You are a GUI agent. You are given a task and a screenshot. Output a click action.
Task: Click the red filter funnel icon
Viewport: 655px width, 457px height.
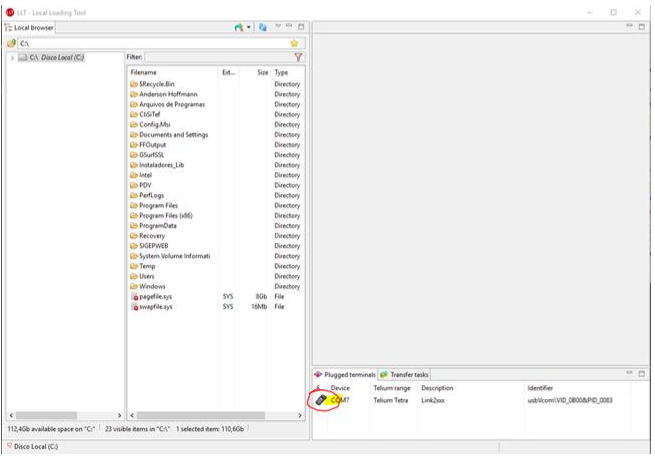coord(298,58)
